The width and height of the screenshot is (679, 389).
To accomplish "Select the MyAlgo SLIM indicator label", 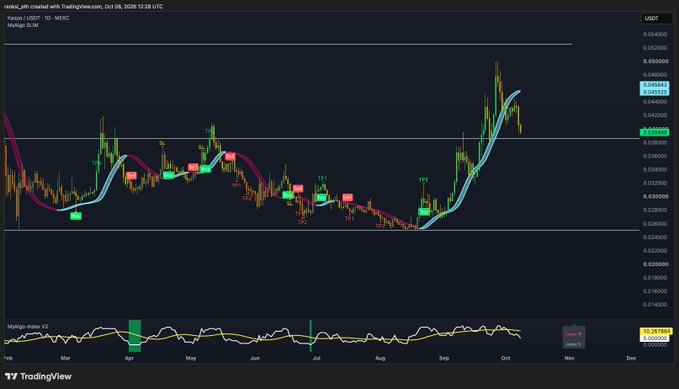I will tap(23, 26).
